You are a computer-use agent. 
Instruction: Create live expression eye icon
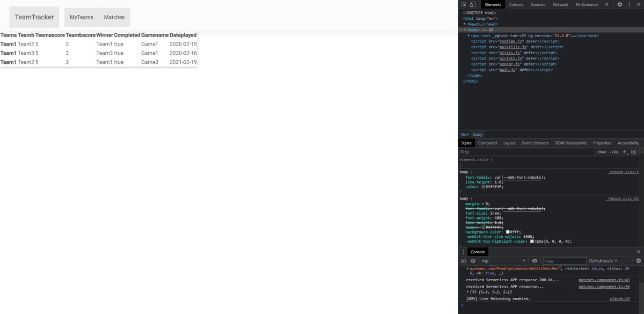(x=535, y=261)
